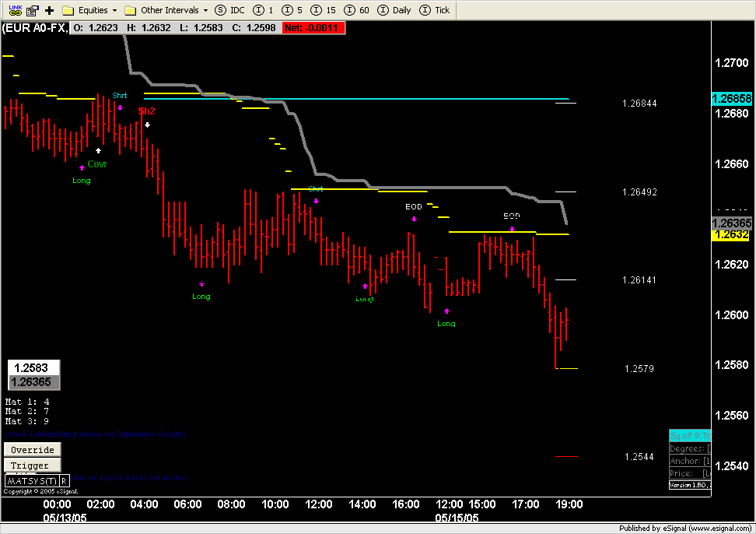Click the 08:00 time axis label
Image resolution: width=756 pixels, height=534 pixels.
[232, 504]
